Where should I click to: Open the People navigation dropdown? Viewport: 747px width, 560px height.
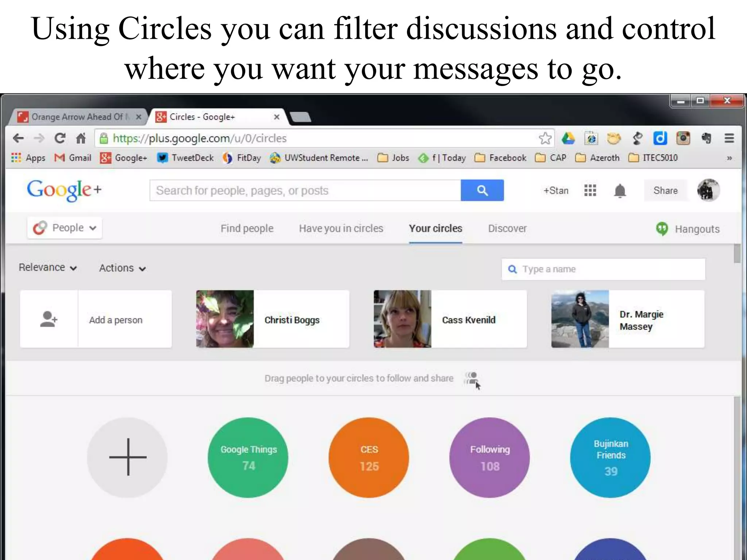tap(65, 228)
